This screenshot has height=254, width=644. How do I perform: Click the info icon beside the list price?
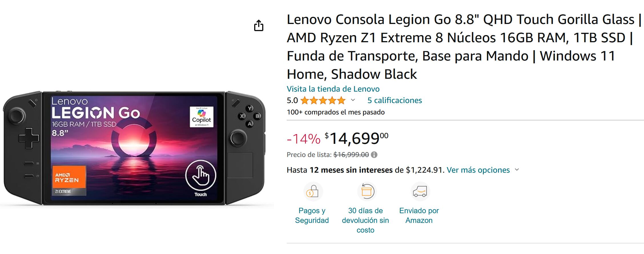pyautogui.click(x=374, y=155)
